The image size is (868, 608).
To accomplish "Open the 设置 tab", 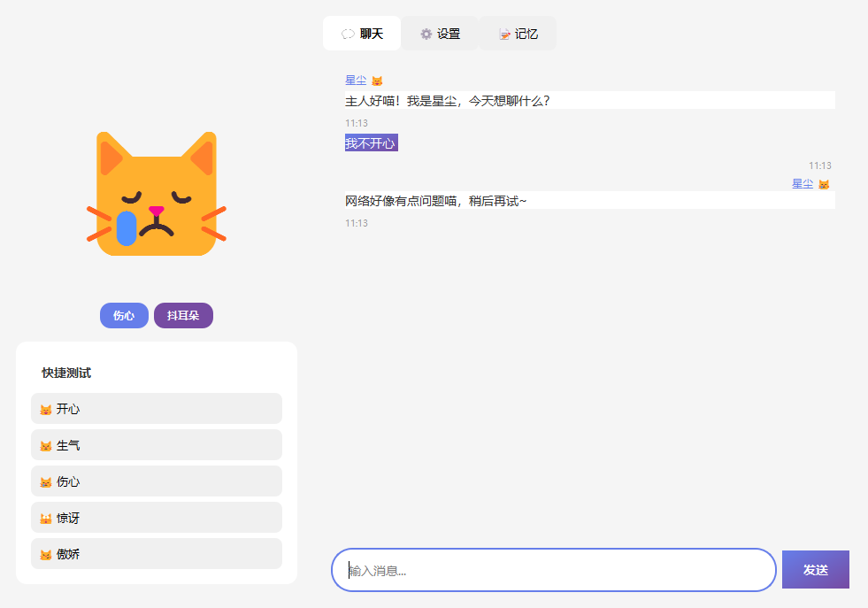I will pos(440,34).
